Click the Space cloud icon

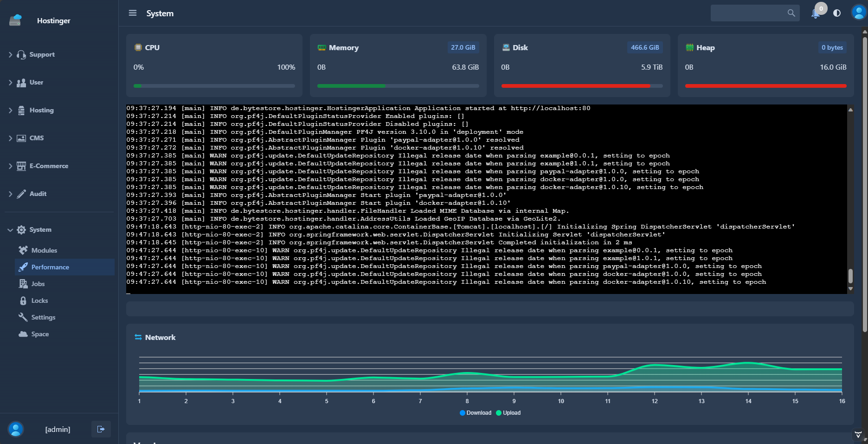point(23,334)
